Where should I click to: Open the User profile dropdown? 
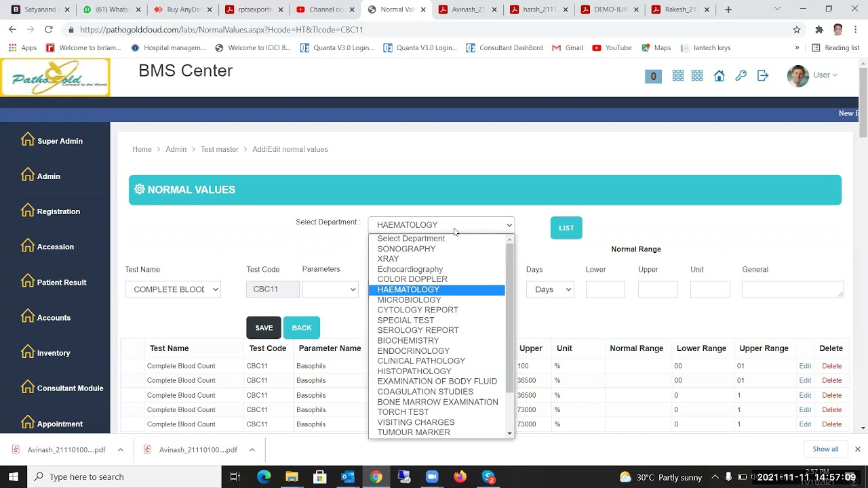point(812,75)
